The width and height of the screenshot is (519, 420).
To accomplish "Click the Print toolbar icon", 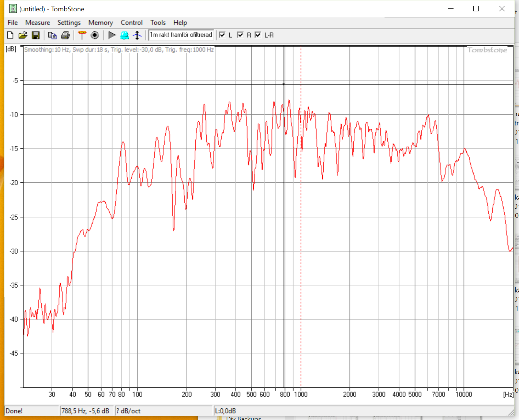I will [65, 35].
